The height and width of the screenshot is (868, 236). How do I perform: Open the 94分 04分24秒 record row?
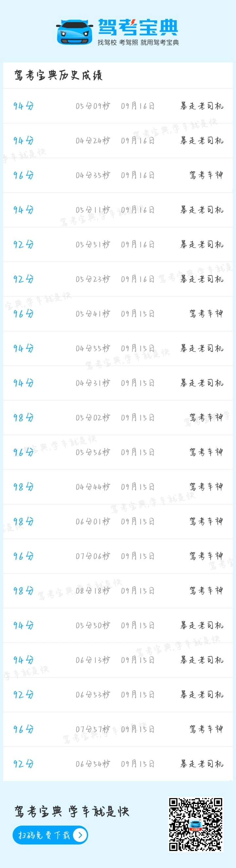coord(118,141)
